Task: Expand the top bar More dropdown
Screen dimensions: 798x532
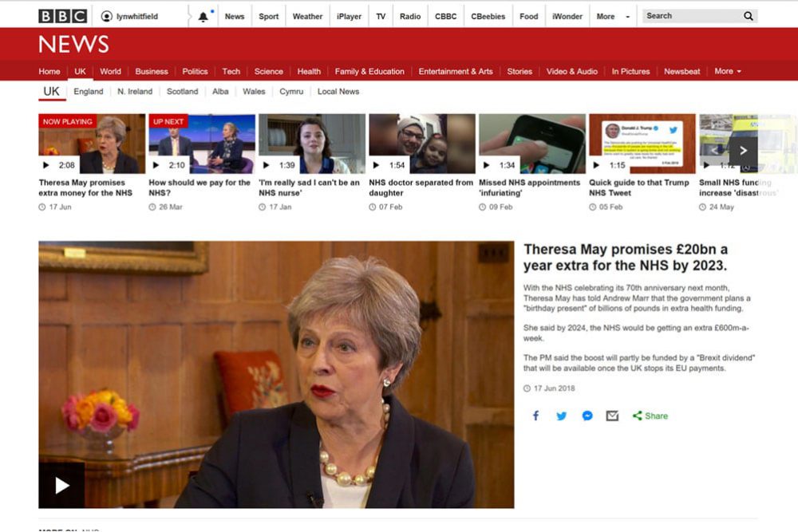Action: (x=613, y=16)
